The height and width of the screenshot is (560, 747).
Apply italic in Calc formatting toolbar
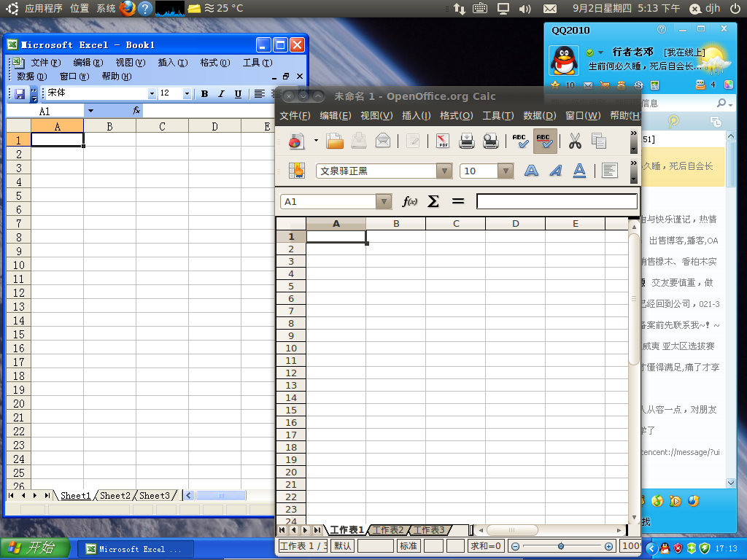[555, 171]
